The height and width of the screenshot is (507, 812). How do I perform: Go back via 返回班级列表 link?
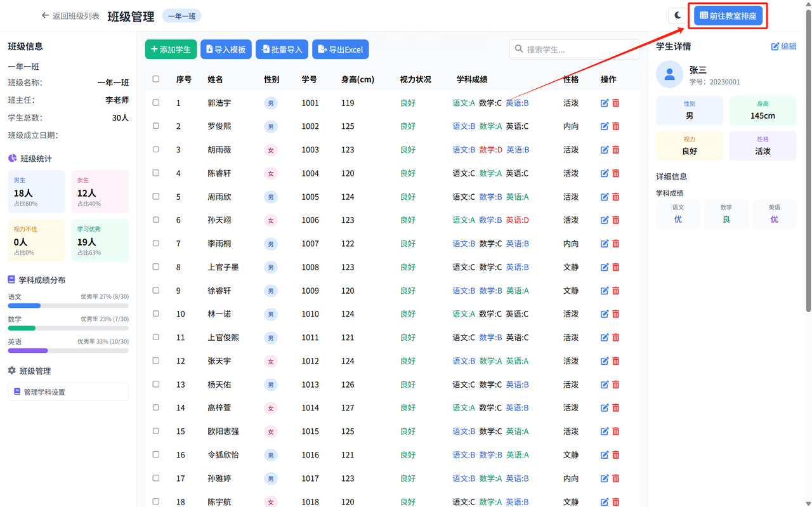pyautogui.click(x=70, y=16)
